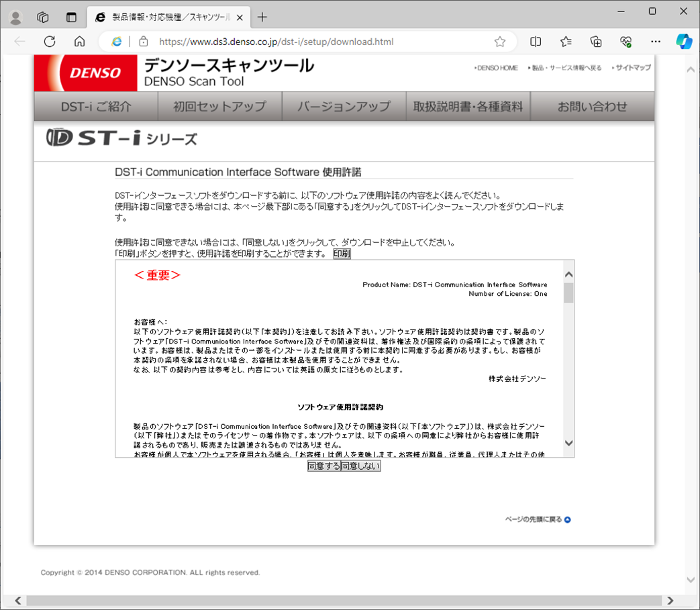
Task: Click the horizontal scroll right arrow
Action: pos(670,601)
